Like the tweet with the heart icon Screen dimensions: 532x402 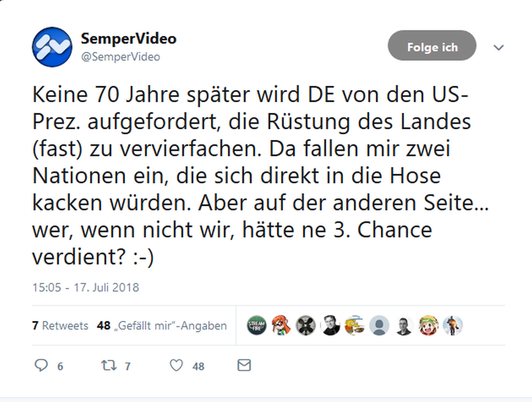tap(176, 365)
